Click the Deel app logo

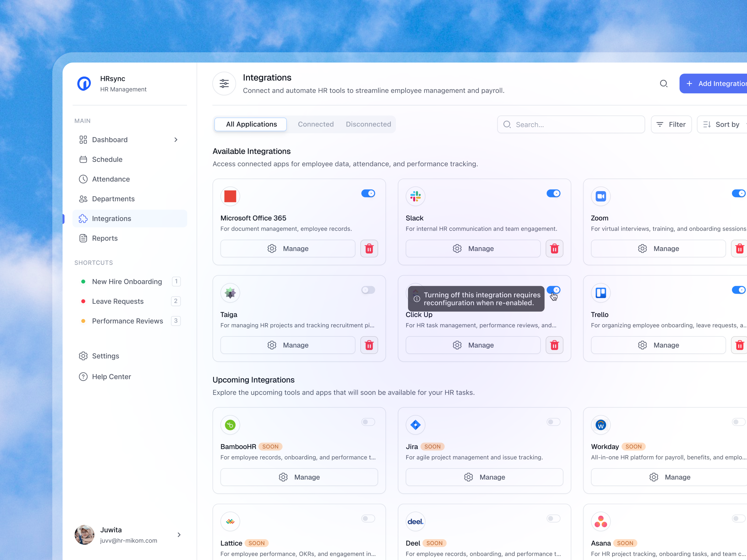click(x=415, y=521)
